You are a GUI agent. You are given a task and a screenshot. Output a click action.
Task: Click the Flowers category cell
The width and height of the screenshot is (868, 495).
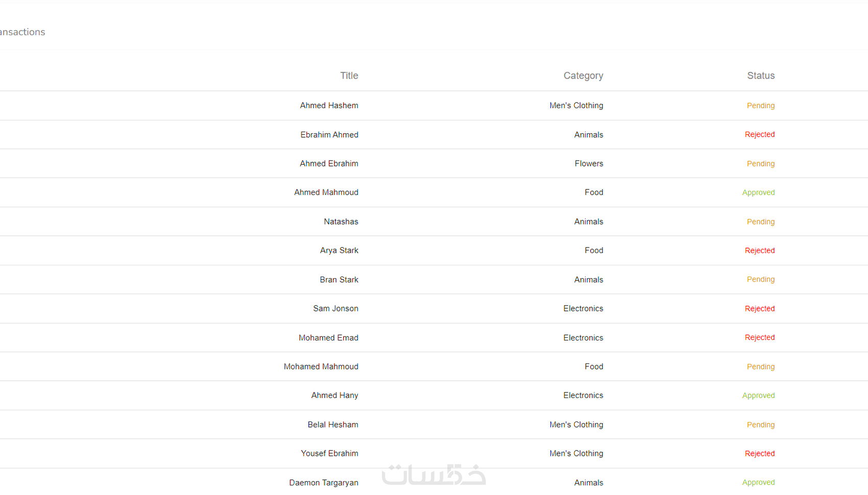[x=589, y=164]
